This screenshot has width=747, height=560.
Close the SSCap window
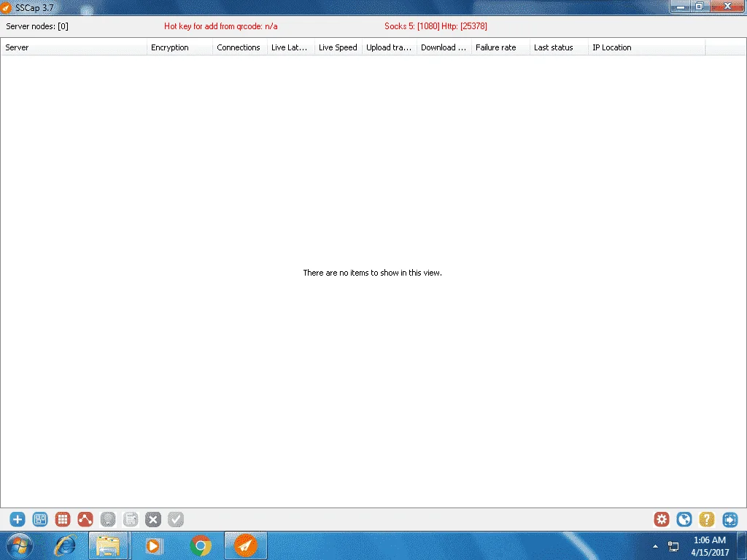[727, 7]
